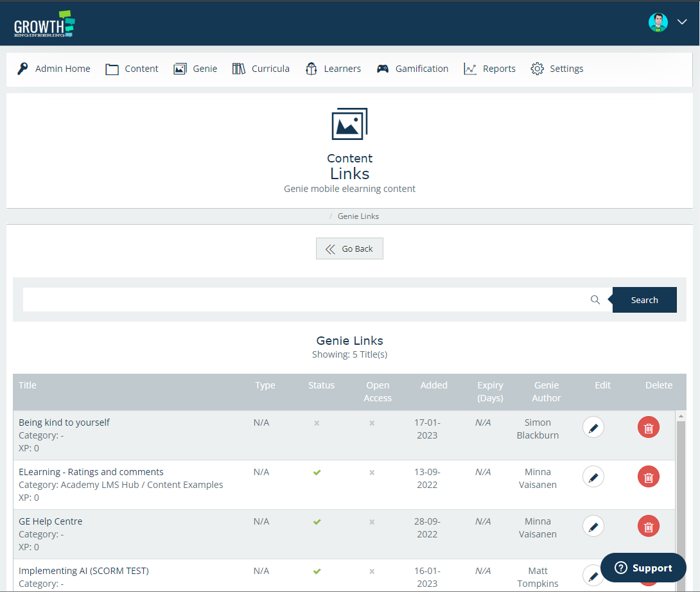Click the Genie image icon in navigation

point(180,69)
